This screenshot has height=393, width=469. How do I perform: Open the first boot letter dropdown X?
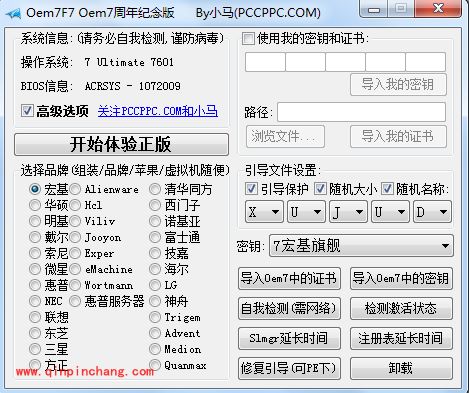(x=264, y=212)
